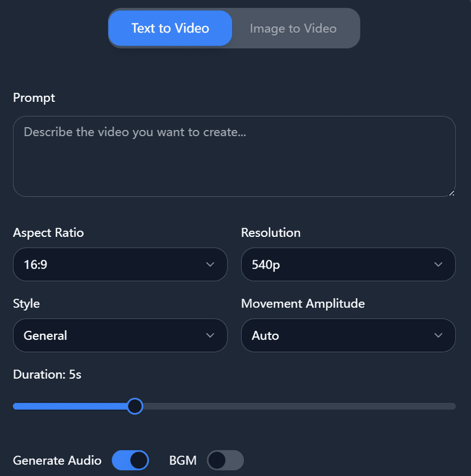Click the Generate Audio text label
Image resolution: width=471 pixels, height=476 pixels.
[57, 460]
